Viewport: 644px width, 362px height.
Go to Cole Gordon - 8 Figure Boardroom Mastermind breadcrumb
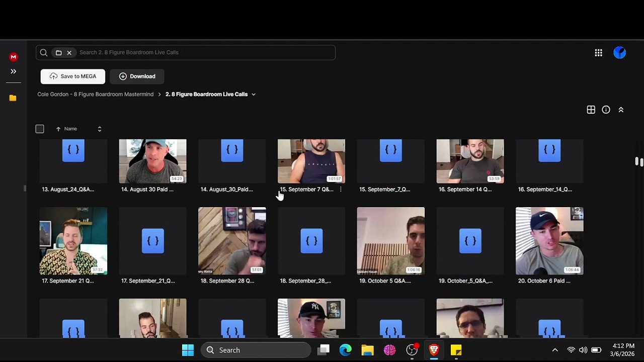(96, 94)
